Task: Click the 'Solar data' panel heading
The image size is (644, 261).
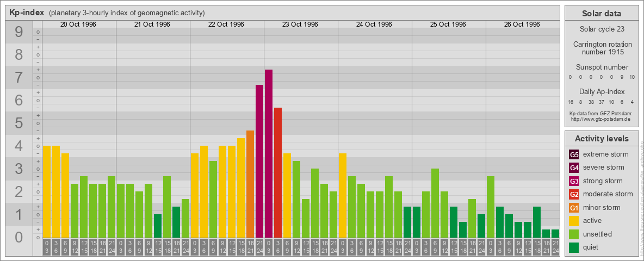Action: (602, 14)
